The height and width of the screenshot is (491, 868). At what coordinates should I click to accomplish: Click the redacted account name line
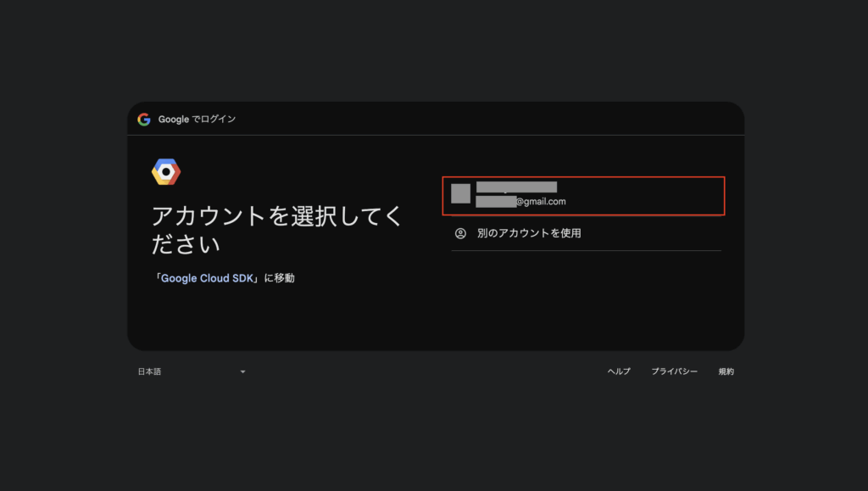tap(516, 187)
